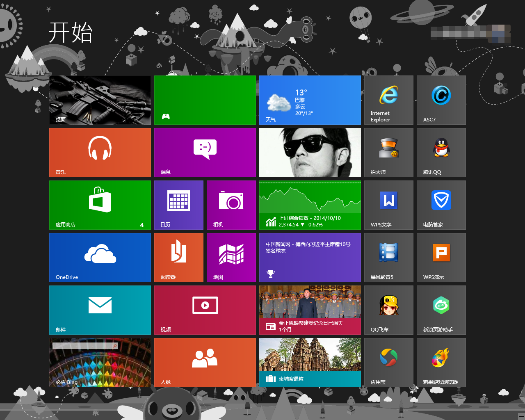
Task: Open the 邮件 mail tile
Action: click(100, 310)
